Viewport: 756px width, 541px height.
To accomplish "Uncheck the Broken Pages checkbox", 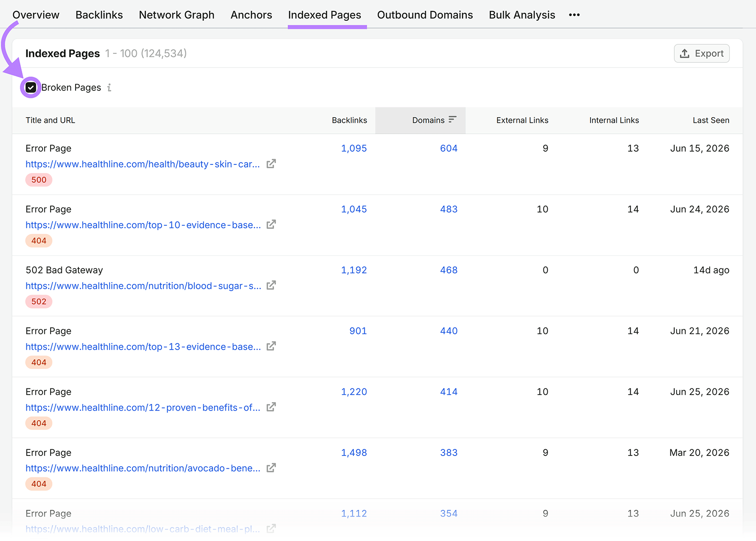I will point(31,87).
